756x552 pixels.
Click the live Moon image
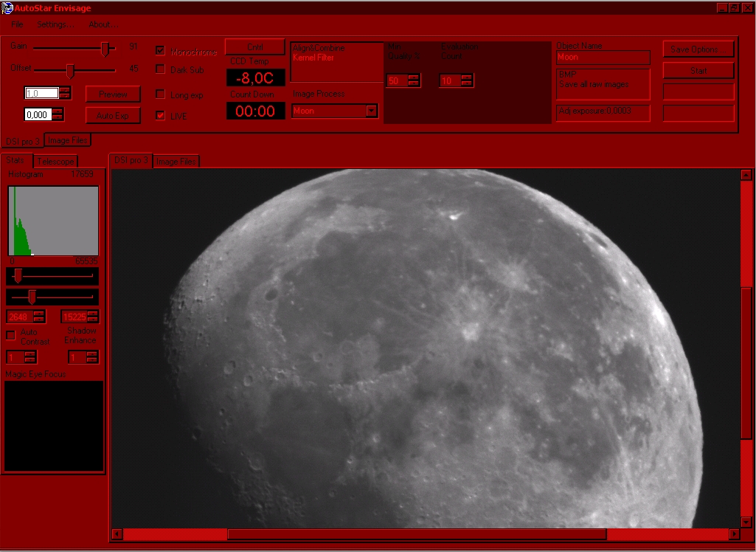pyautogui.click(x=426, y=348)
